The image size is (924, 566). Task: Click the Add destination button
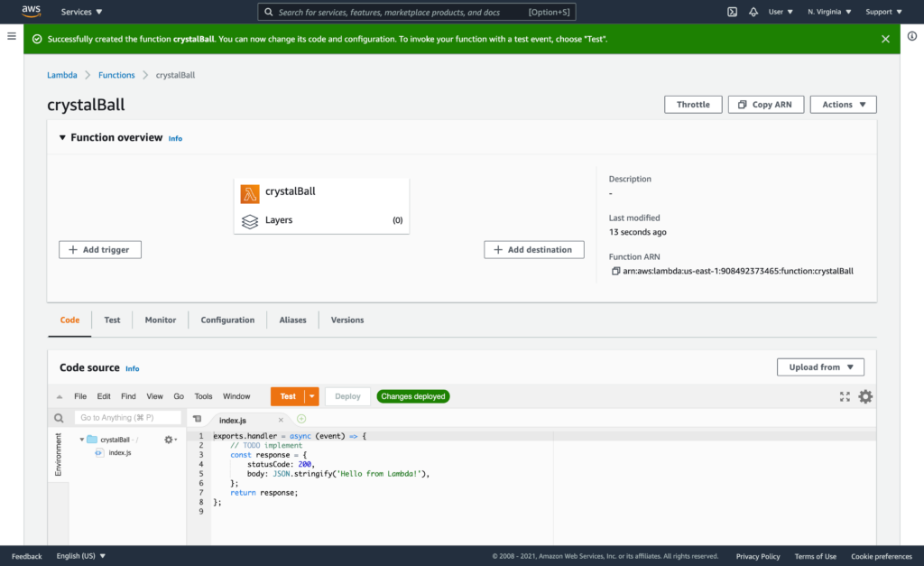(534, 249)
